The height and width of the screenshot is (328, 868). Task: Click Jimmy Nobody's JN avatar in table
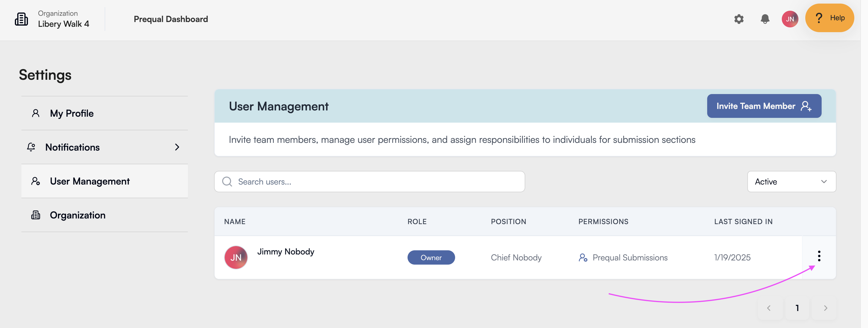pyautogui.click(x=236, y=257)
